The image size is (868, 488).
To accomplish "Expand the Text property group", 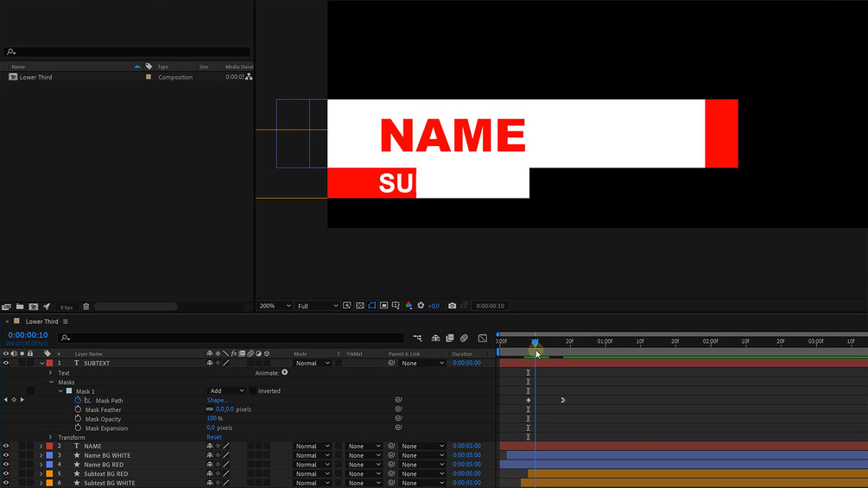I will 50,373.
